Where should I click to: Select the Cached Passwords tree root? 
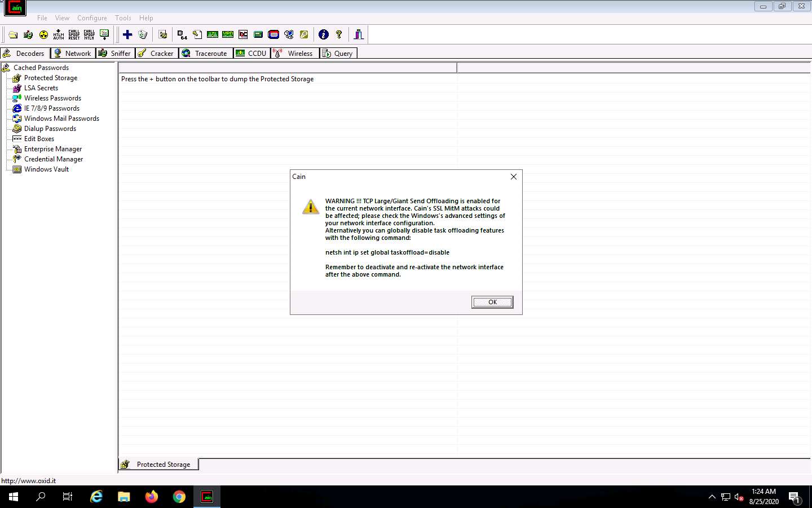41,68
